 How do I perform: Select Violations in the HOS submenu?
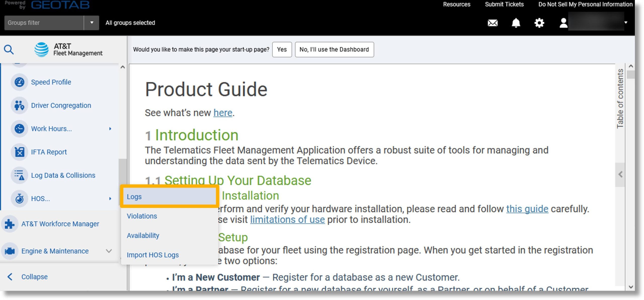(170, 216)
